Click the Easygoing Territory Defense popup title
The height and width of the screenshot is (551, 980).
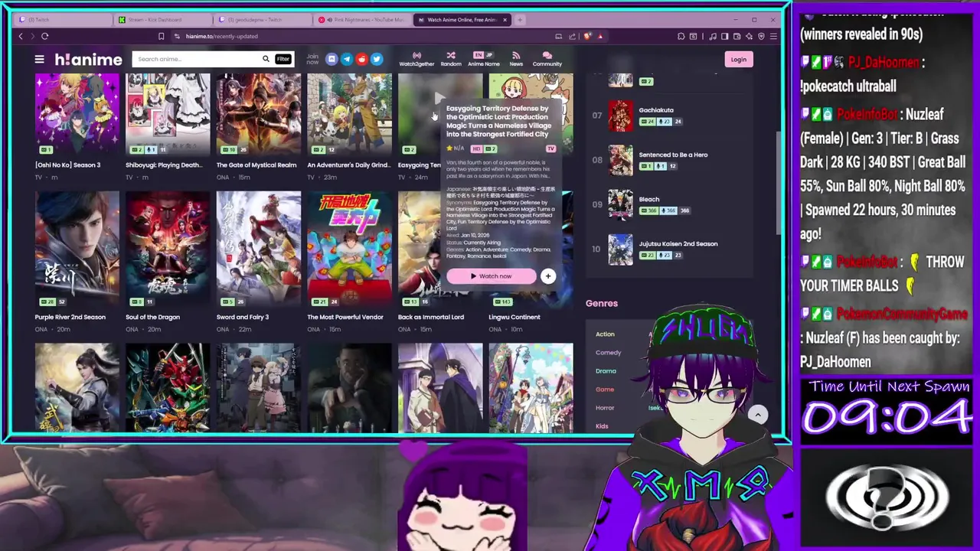click(x=498, y=121)
